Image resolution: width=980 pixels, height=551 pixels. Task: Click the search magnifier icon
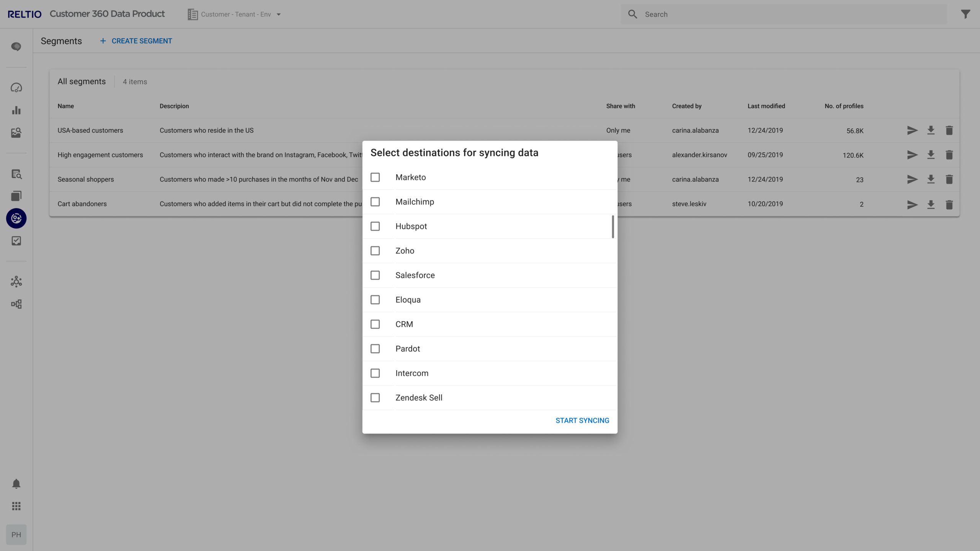[x=632, y=14]
